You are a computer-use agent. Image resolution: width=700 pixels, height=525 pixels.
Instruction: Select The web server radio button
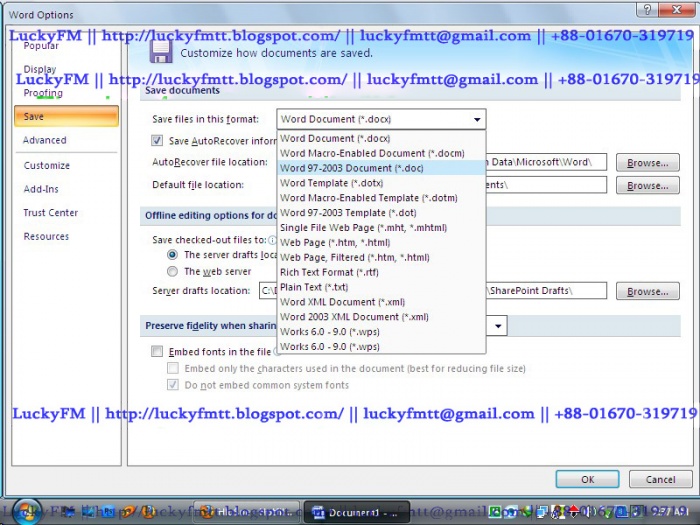click(172, 271)
